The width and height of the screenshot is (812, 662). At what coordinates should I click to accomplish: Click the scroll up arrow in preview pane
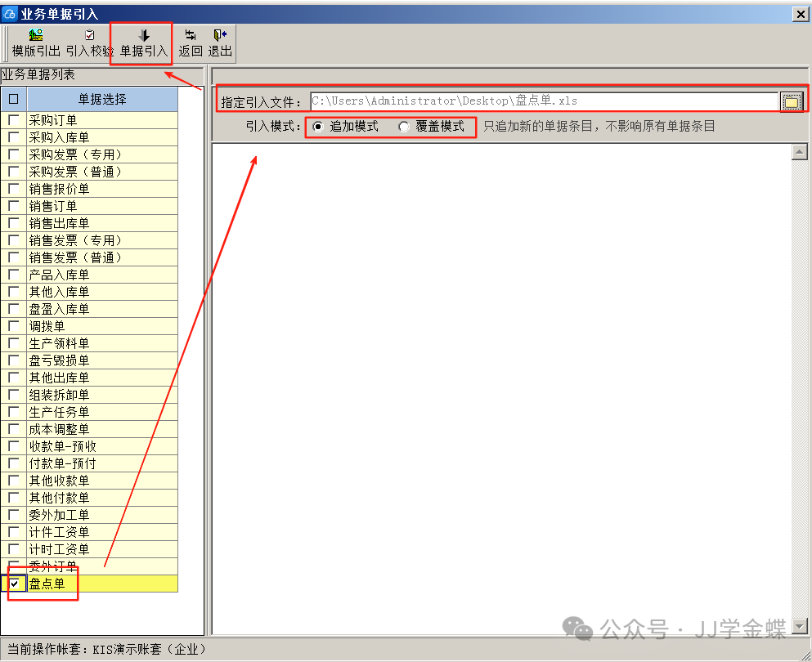801,152
